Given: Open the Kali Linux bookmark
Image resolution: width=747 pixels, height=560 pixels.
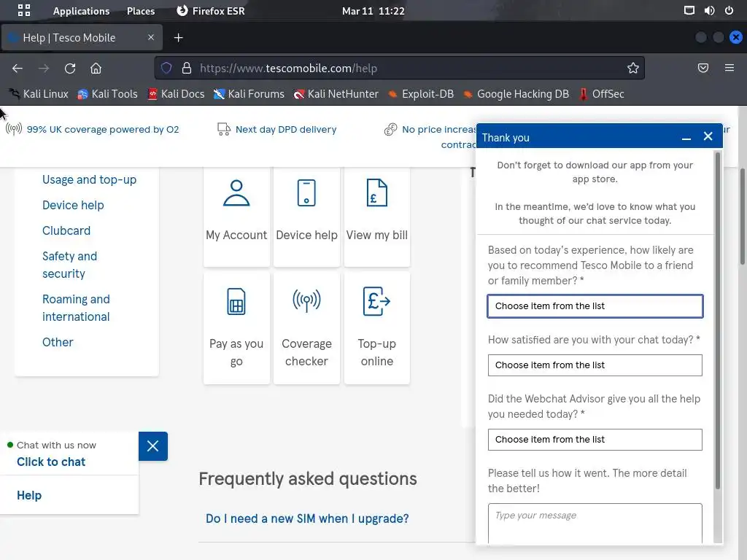Looking at the screenshot, I should tap(39, 94).
